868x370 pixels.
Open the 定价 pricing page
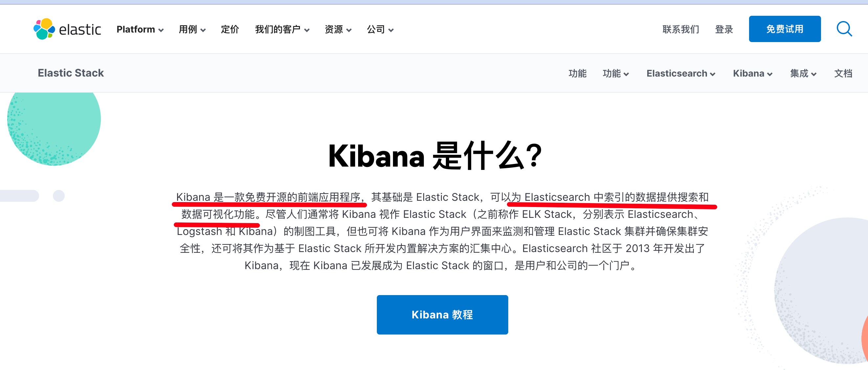[230, 30]
